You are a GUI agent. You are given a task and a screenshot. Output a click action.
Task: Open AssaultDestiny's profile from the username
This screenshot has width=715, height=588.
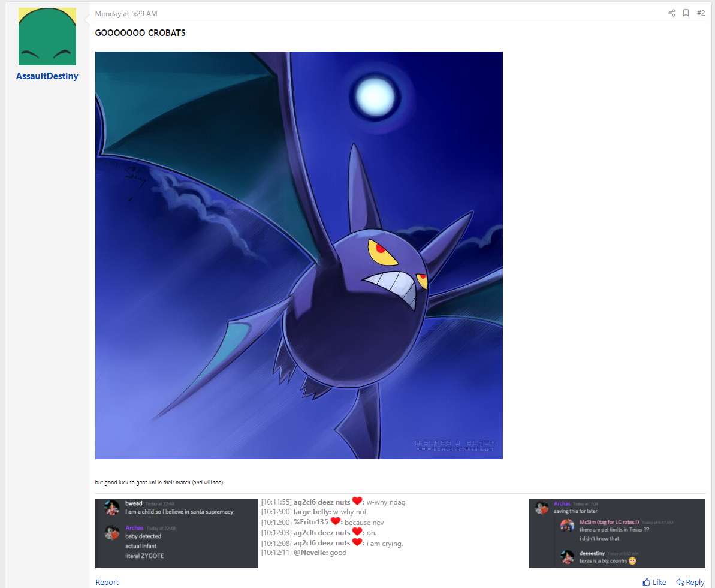point(47,76)
